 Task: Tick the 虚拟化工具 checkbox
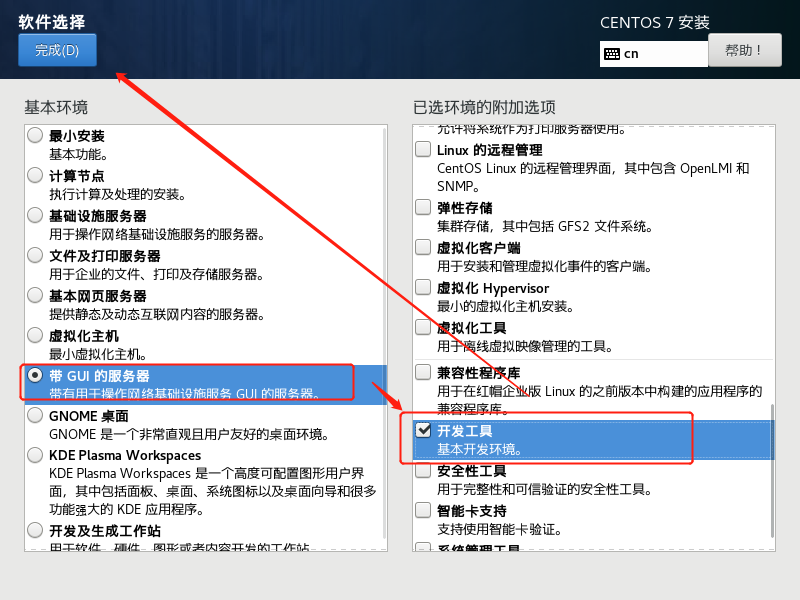pos(423,327)
